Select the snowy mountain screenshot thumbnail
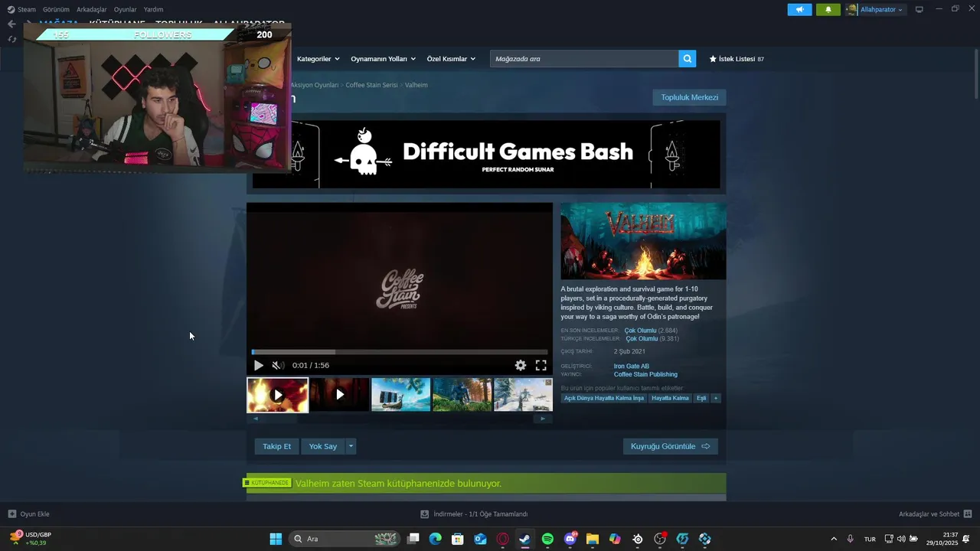Image resolution: width=980 pixels, height=551 pixels. [x=523, y=395]
